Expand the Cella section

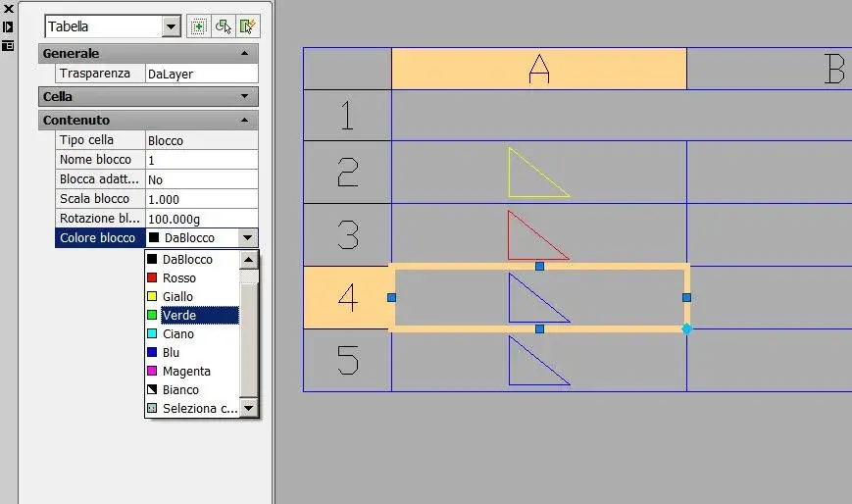(244, 96)
